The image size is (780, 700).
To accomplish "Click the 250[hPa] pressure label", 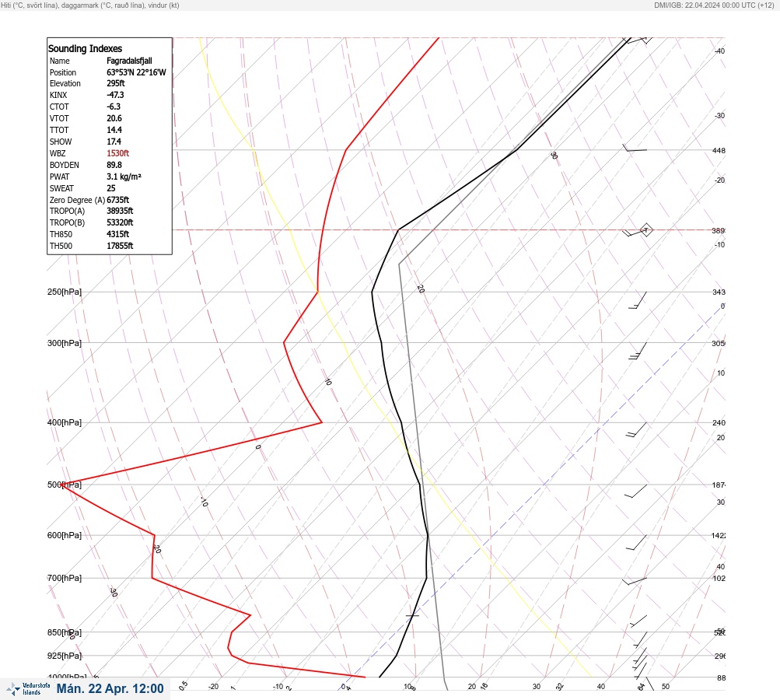I will click(x=65, y=292).
